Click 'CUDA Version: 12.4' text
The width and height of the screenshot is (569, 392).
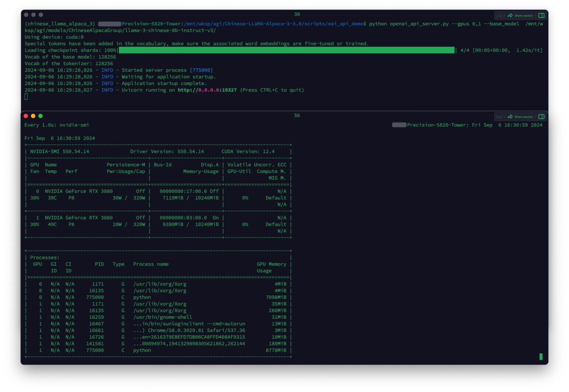pyautogui.click(x=248, y=151)
